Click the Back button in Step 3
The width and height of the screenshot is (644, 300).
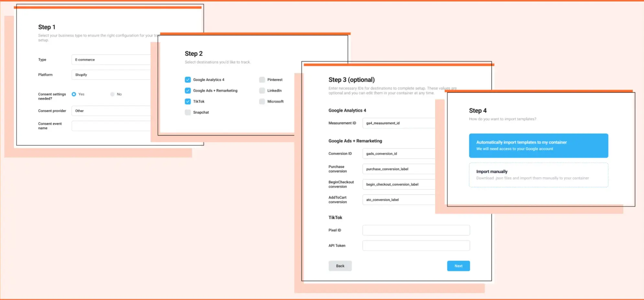(x=340, y=266)
